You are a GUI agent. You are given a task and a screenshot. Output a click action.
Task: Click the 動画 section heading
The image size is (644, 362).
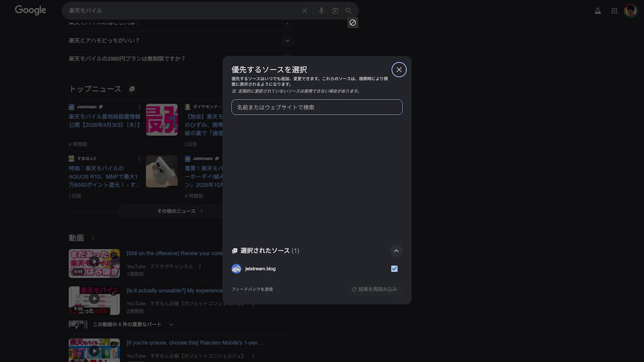point(76,238)
